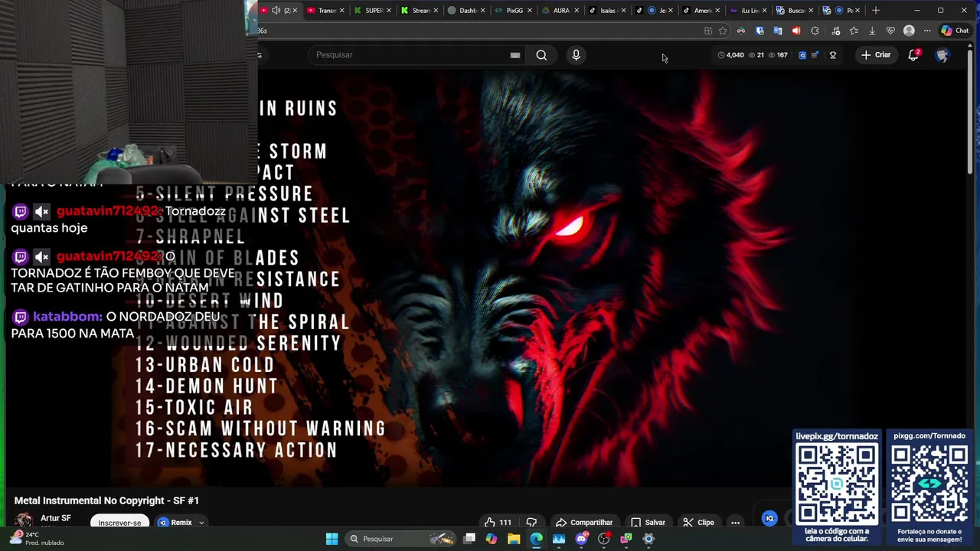
Task: Open the Windows Start menu
Action: tap(332, 539)
